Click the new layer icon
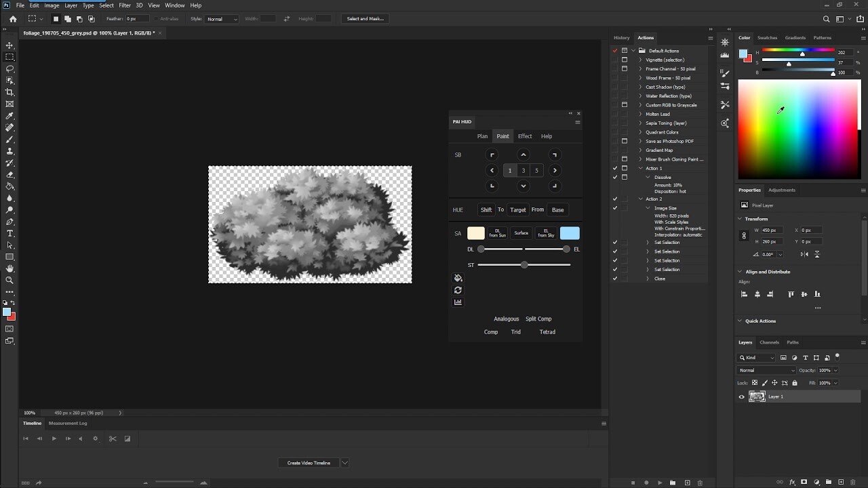 pos(841,482)
